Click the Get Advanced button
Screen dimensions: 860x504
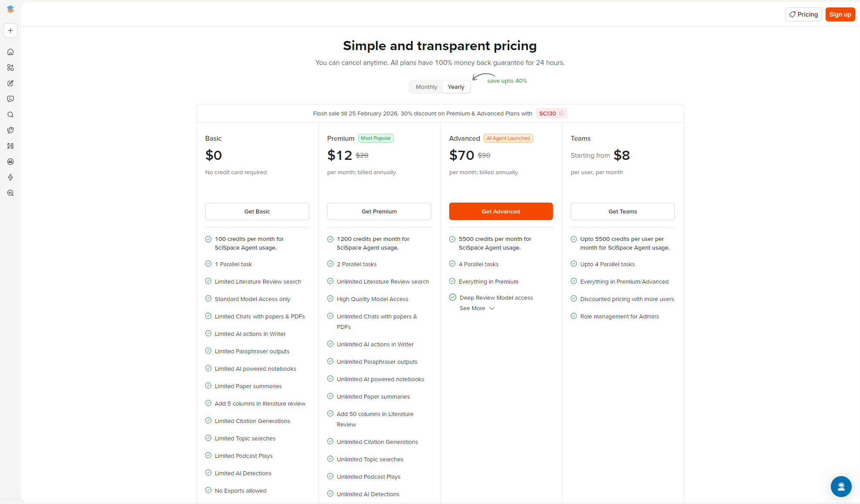501,211
